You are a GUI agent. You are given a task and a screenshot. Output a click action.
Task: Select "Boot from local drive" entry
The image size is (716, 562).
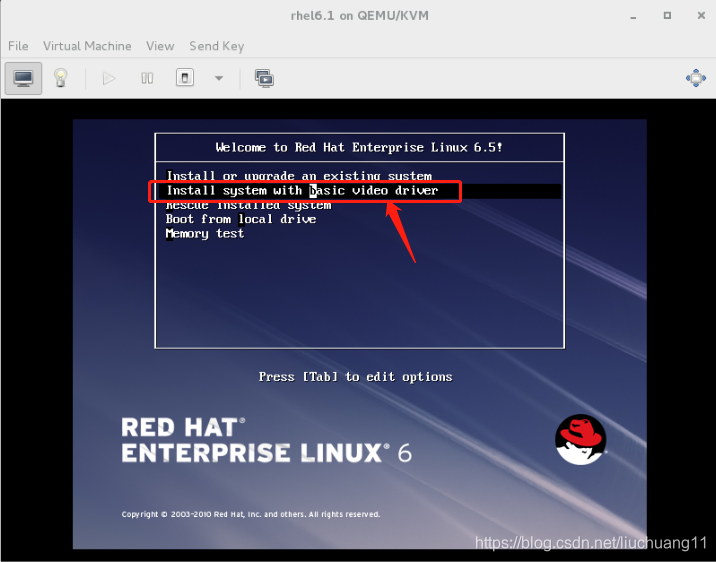(x=241, y=219)
